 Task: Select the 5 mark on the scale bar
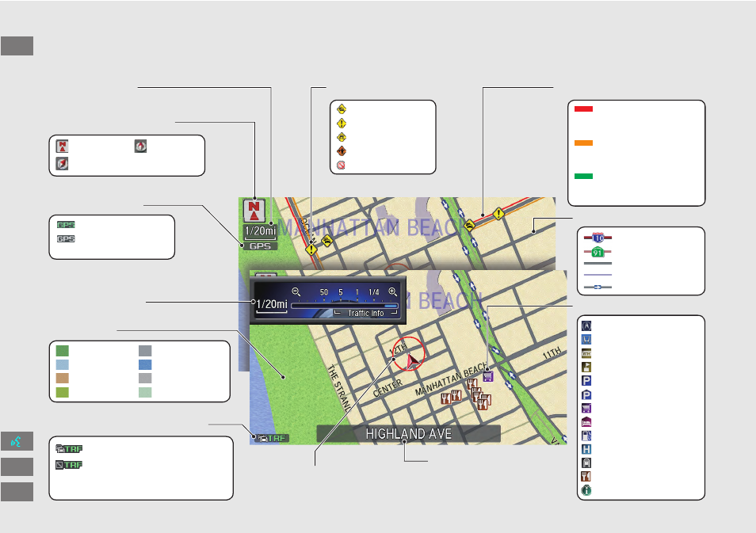[x=341, y=292]
